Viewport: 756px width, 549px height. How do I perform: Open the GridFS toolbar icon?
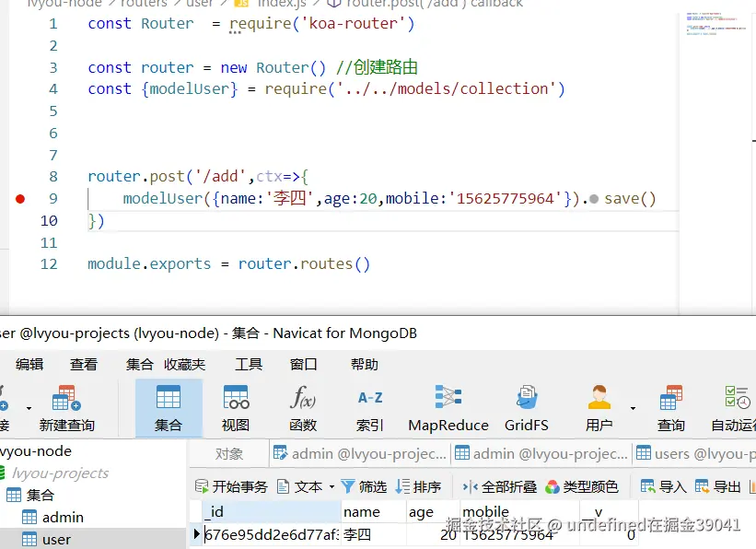pyautogui.click(x=527, y=409)
